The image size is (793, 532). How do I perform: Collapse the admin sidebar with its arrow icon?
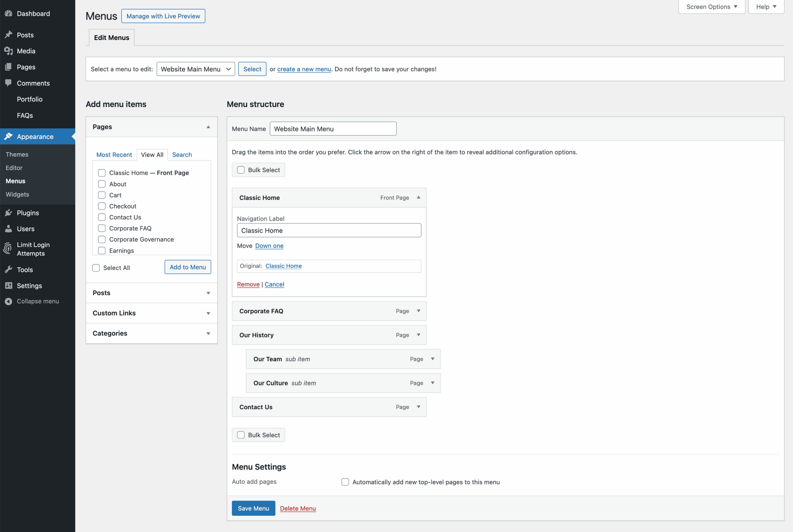tap(9, 301)
